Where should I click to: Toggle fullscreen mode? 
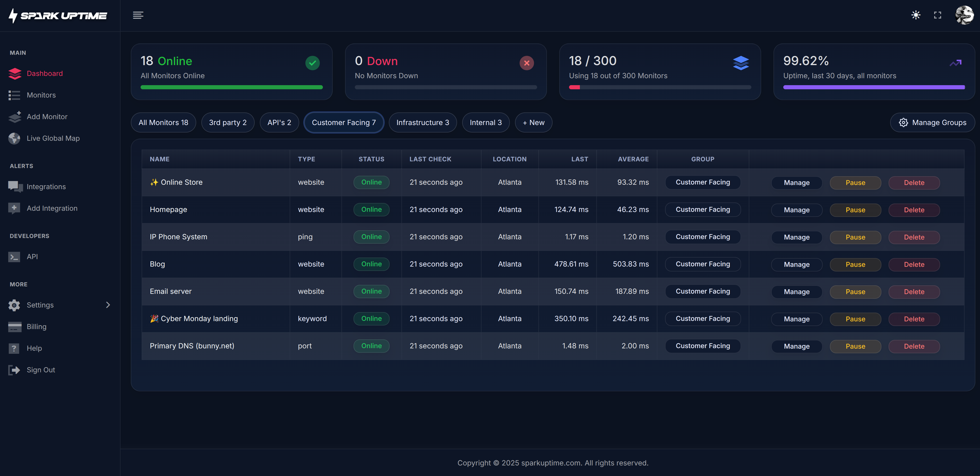pyautogui.click(x=938, y=15)
